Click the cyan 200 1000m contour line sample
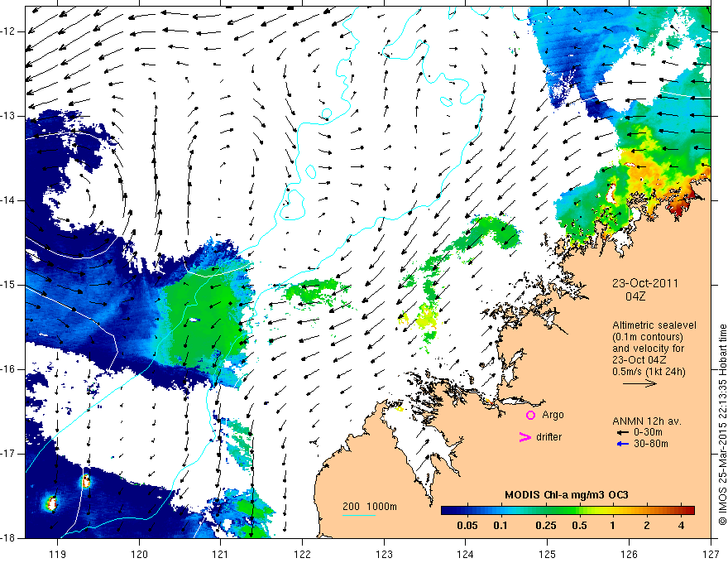 pos(359,515)
